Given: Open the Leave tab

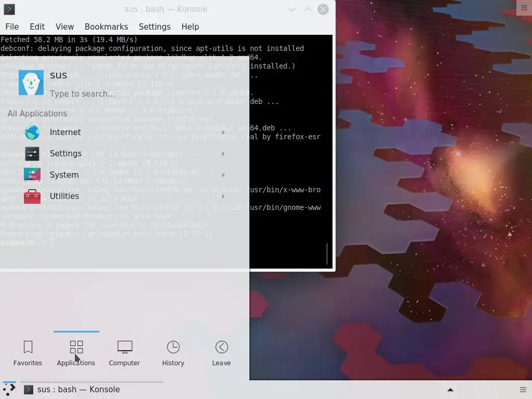Looking at the screenshot, I should coord(221,353).
